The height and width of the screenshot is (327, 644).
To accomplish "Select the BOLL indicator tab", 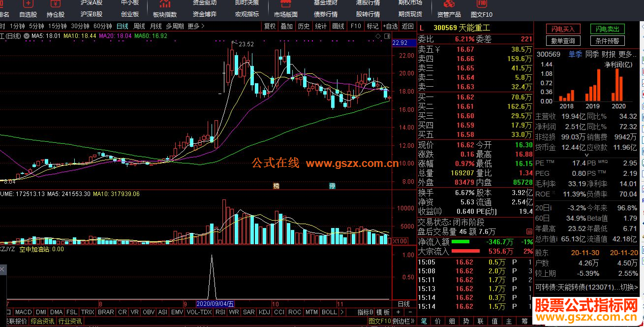I will point(329,312).
